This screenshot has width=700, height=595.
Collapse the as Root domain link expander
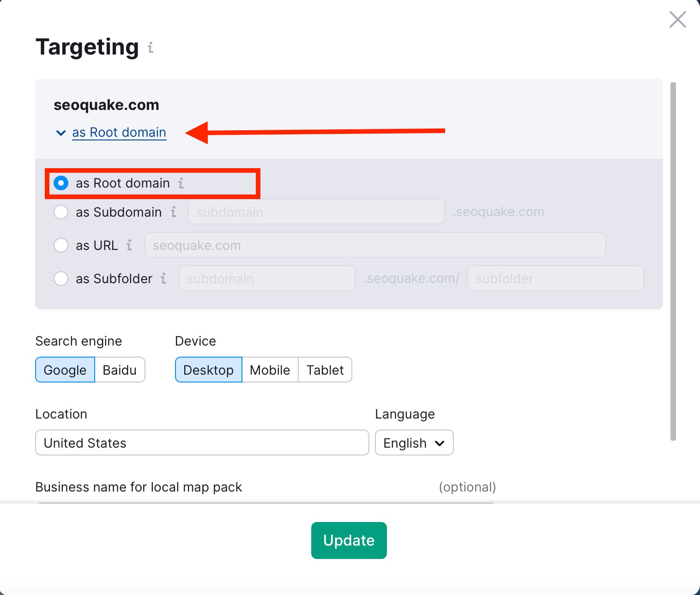119,133
